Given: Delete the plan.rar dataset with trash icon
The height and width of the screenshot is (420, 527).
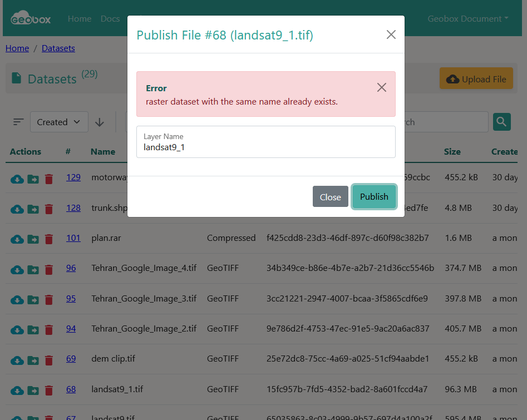Looking at the screenshot, I should point(49,239).
